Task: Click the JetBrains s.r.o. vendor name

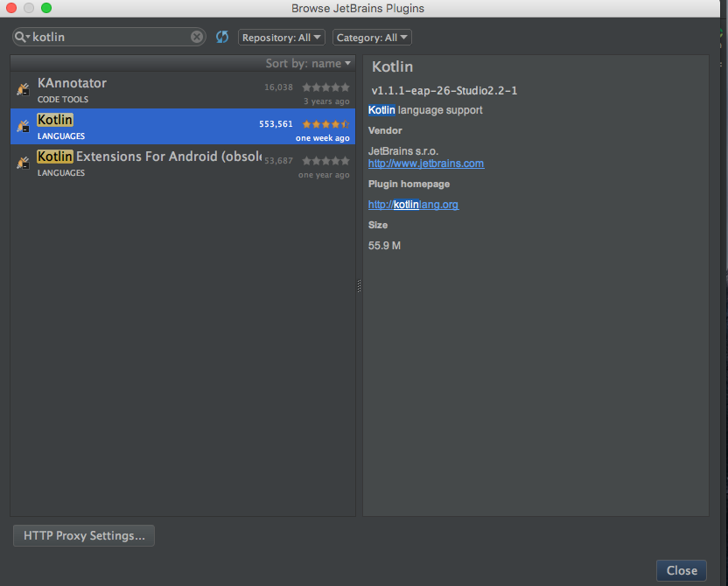Action: (x=403, y=151)
